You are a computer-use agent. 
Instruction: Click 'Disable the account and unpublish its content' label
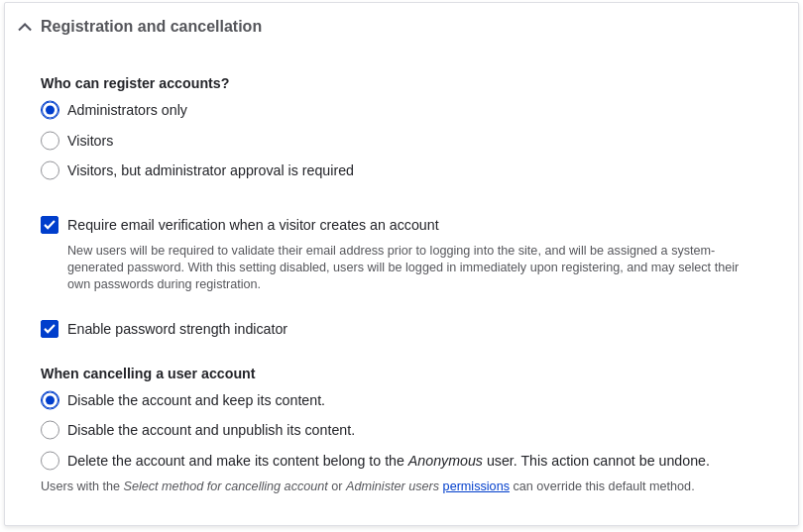211,430
